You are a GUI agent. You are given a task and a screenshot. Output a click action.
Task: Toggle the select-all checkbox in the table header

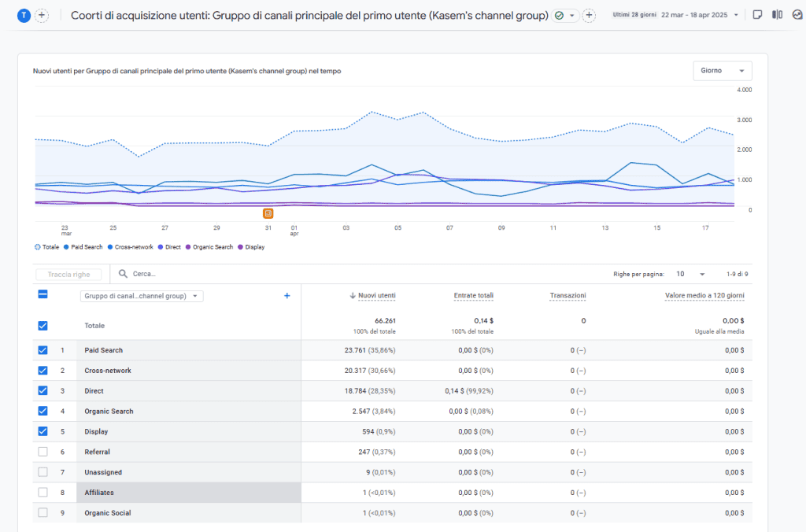click(x=43, y=294)
